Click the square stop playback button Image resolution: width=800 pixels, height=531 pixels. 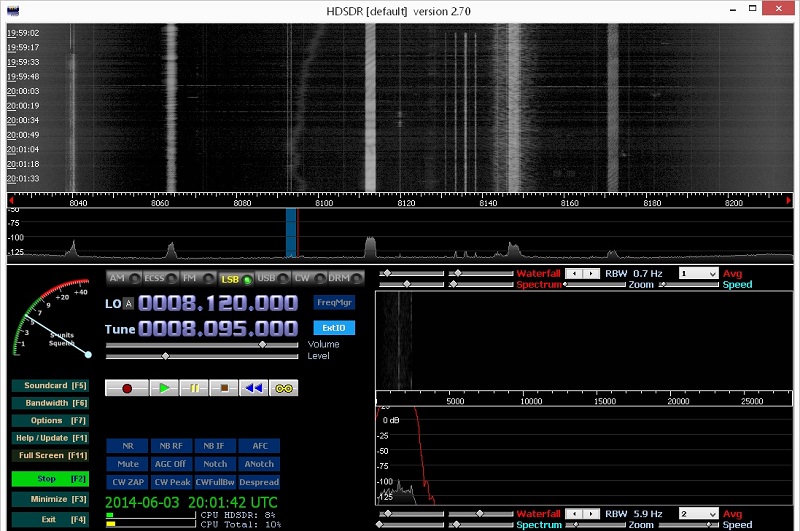tap(225, 388)
